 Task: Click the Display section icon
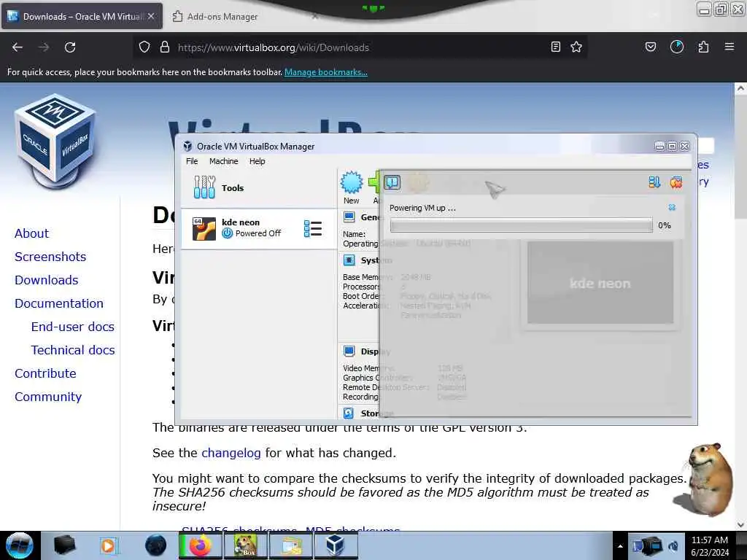tap(349, 351)
